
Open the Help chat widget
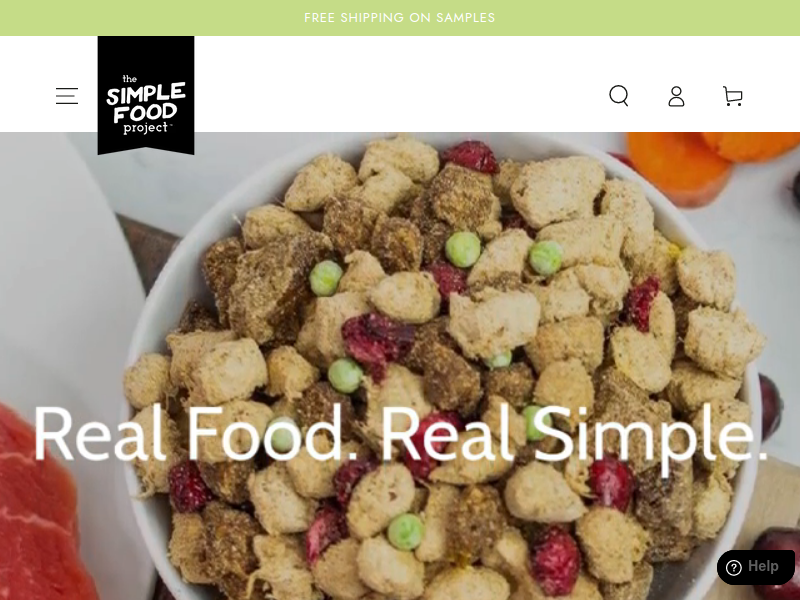pyautogui.click(x=756, y=567)
